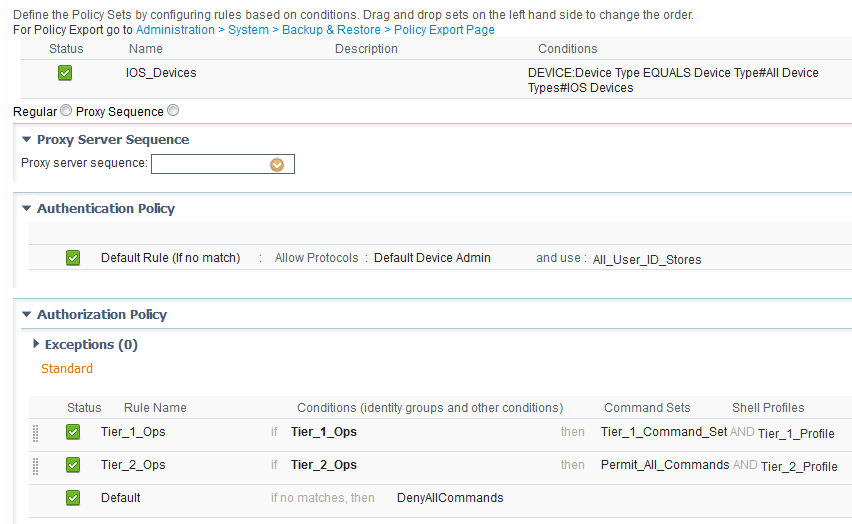The width and height of the screenshot is (852, 524).
Task: Go to the Policy Export Page link
Action: (444, 30)
